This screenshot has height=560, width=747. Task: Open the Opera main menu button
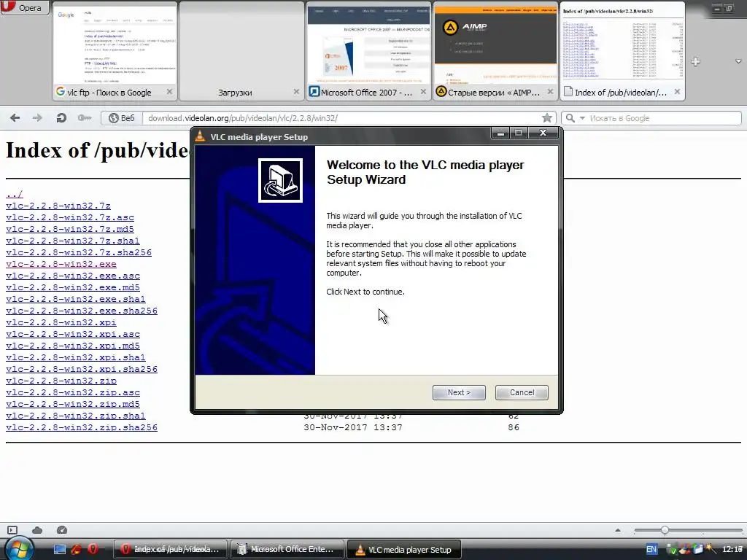click(25, 7)
